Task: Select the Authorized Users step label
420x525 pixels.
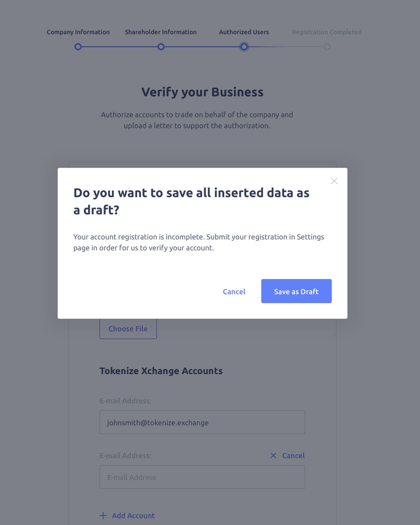Action: [x=244, y=32]
